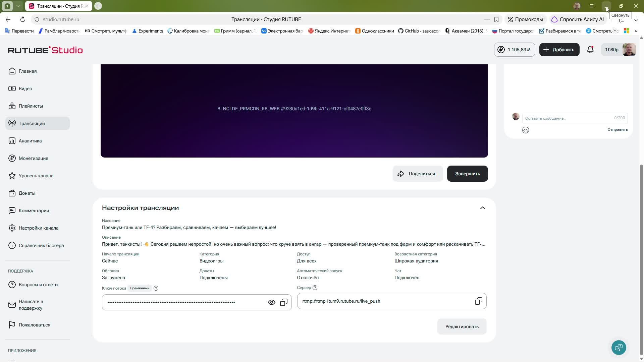Open the tab list dropdown arrow
Screen dimensions: 644x362
point(18,6)
